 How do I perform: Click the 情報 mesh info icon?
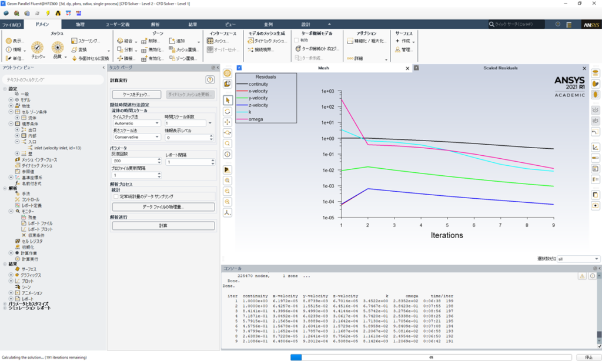pyautogui.click(x=9, y=49)
